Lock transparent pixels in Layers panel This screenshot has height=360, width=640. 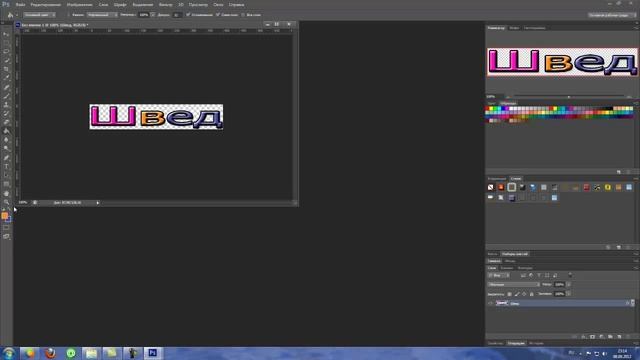click(x=509, y=294)
